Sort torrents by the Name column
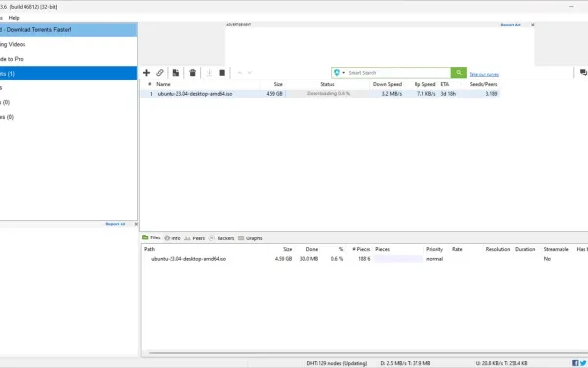588x368 pixels. (163, 84)
